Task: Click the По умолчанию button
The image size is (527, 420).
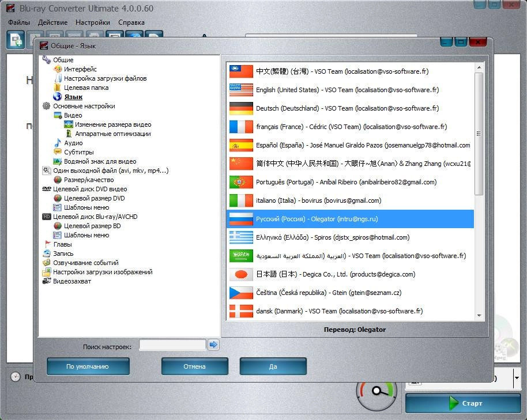Action: point(88,366)
